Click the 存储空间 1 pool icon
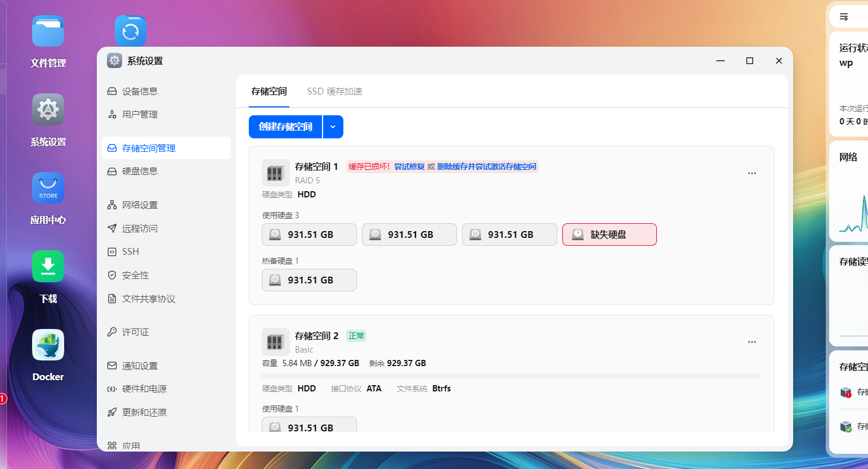This screenshot has width=868, height=469. 276,173
